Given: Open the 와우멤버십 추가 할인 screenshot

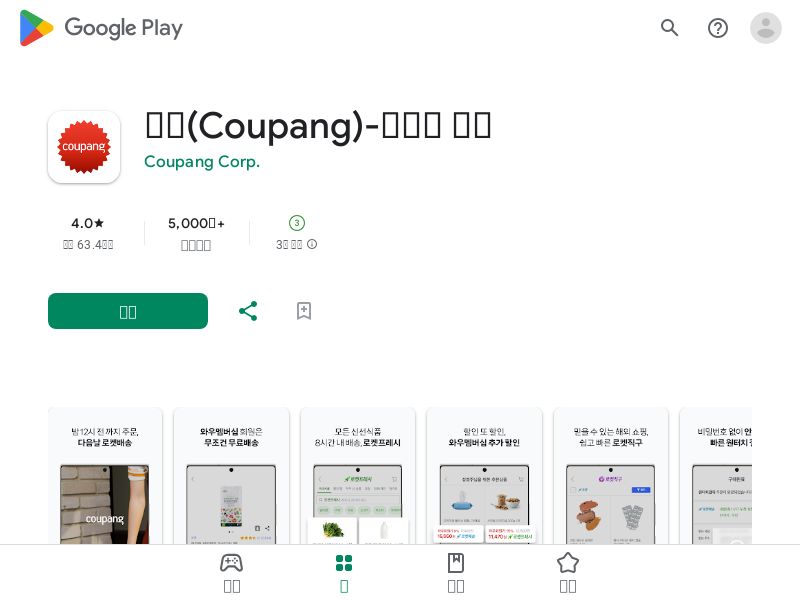Looking at the screenshot, I should click(484, 476).
